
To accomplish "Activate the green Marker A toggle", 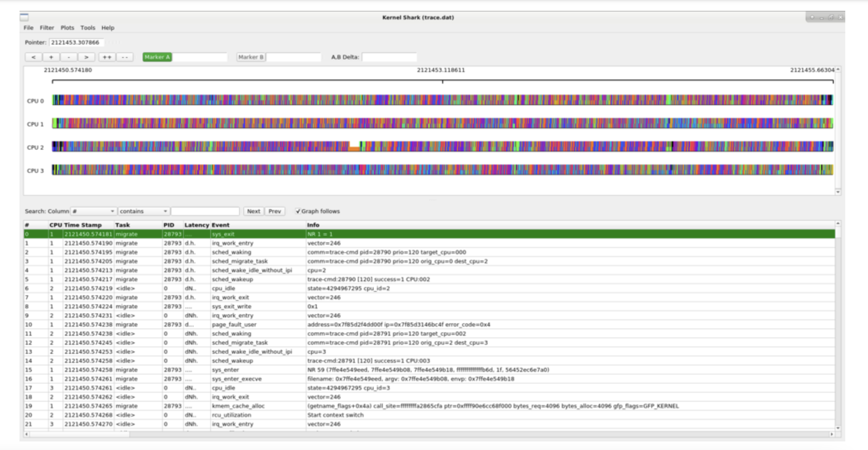I will tap(157, 57).
